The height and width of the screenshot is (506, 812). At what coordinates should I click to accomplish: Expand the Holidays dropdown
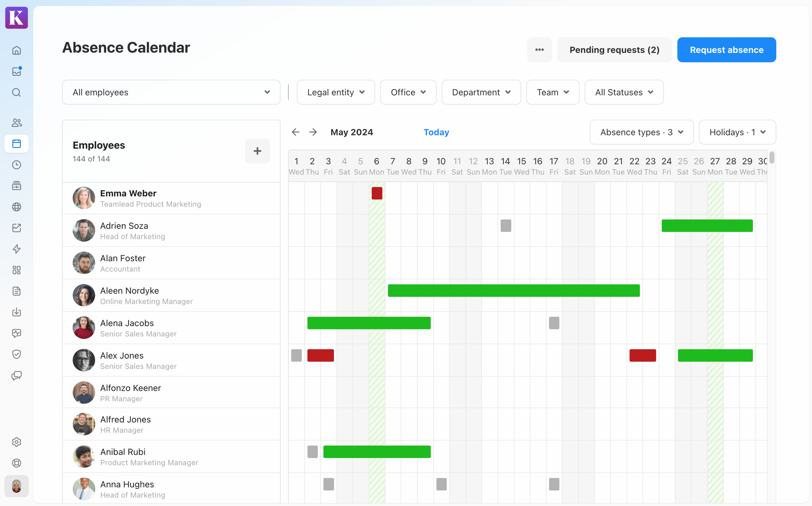click(x=737, y=132)
